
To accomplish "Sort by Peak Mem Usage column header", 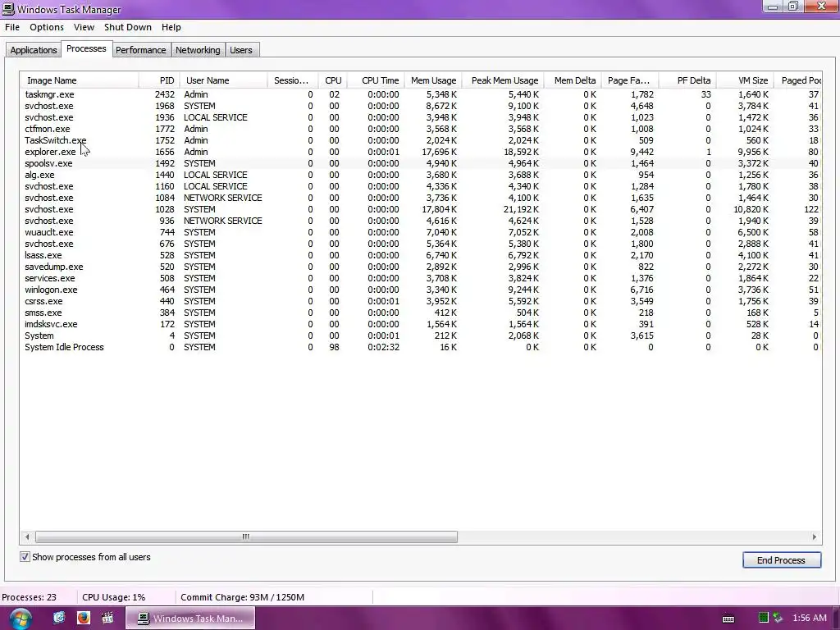I will (503, 80).
